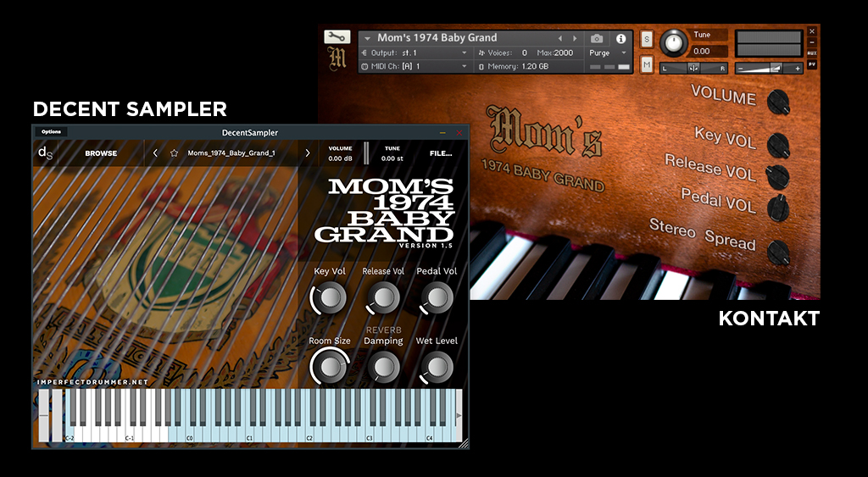Close the DecentSampler window
868x477 pixels.
tap(459, 133)
